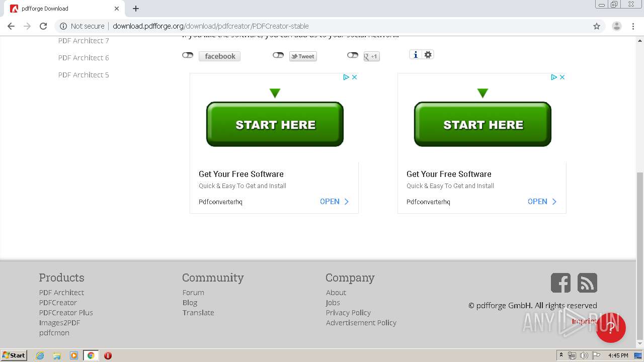This screenshot has height=362, width=644.
Task: Click the social share info icon
Action: (415, 55)
